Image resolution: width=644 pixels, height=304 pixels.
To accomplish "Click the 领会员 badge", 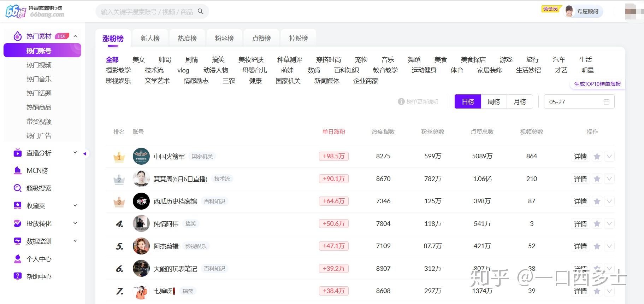I will pyautogui.click(x=550, y=9).
